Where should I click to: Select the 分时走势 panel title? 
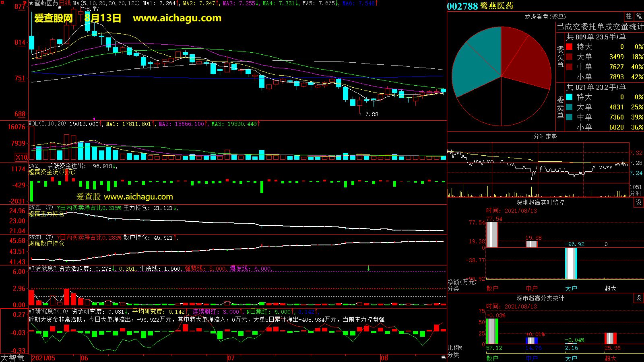point(545,137)
